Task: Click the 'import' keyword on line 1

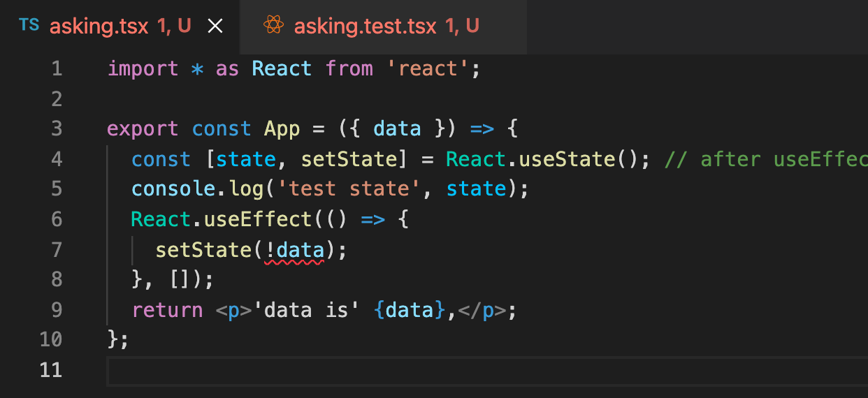Action: coord(143,69)
